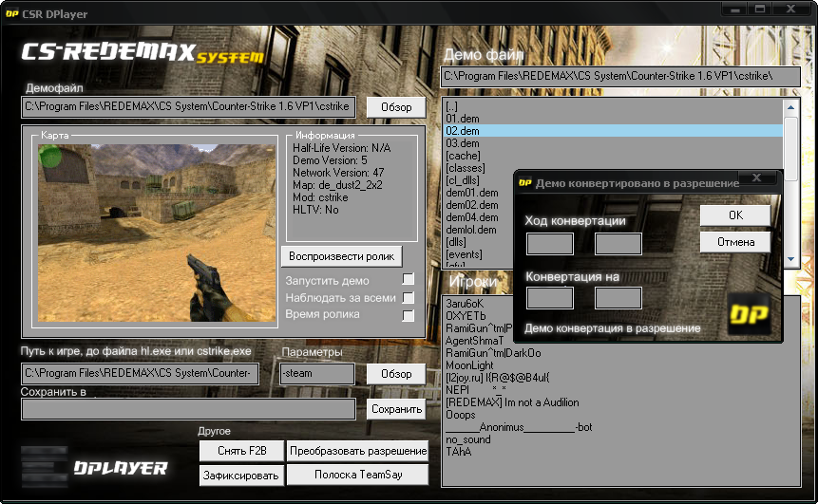Click the DP icon in the CSR DPlayer title bar
The image size is (818, 504).
coord(11,14)
